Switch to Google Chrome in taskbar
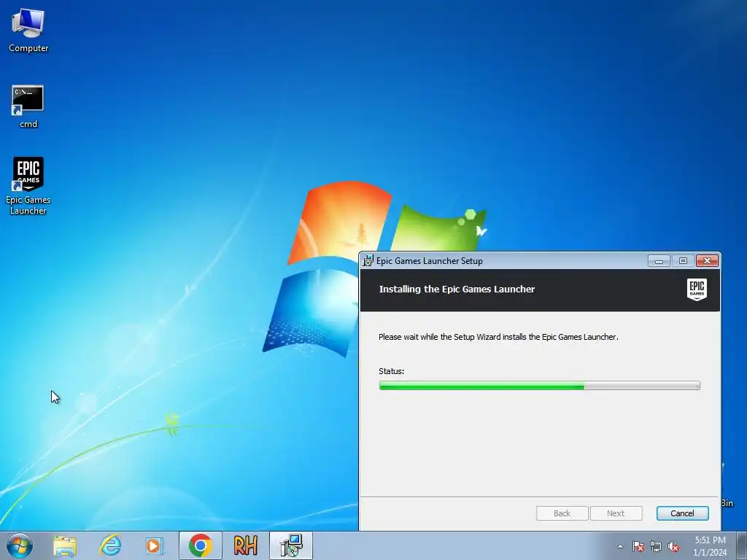The image size is (747, 560). (200, 545)
